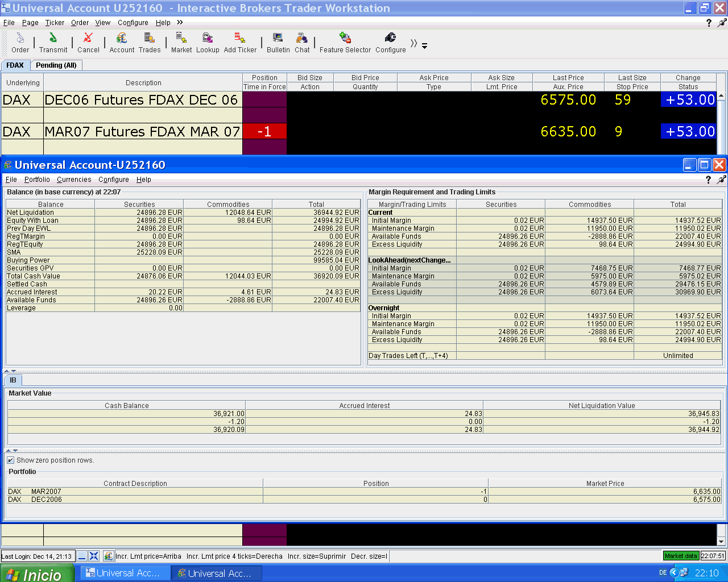Click the toolbar options down arrow
The image size is (728, 582).
424,46
